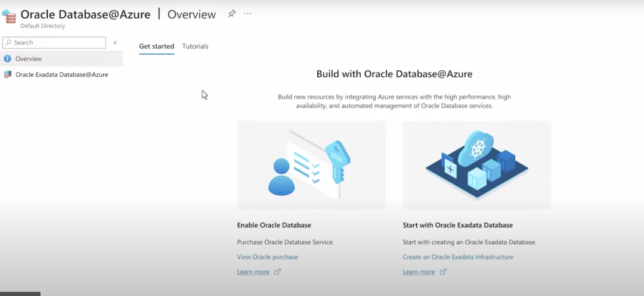
Task: Open the more options ellipsis menu
Action: pyautogui.click(x=247, y=14)
